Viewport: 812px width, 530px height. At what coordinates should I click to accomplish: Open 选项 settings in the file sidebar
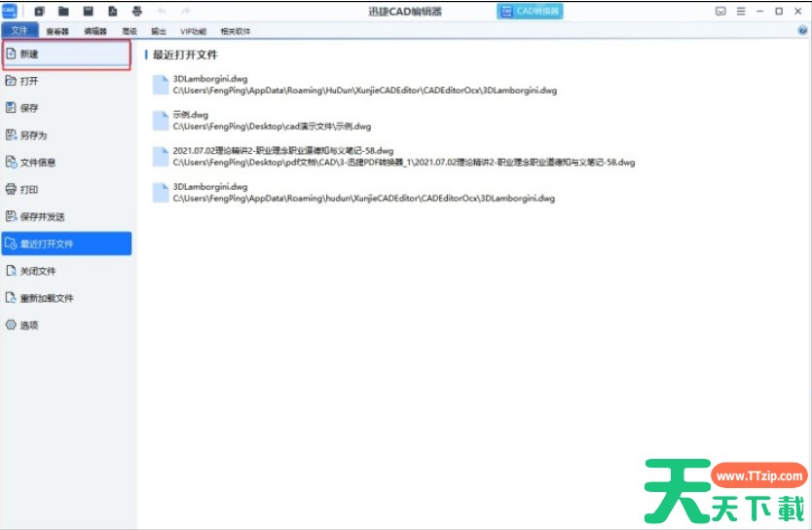(66, 325)
